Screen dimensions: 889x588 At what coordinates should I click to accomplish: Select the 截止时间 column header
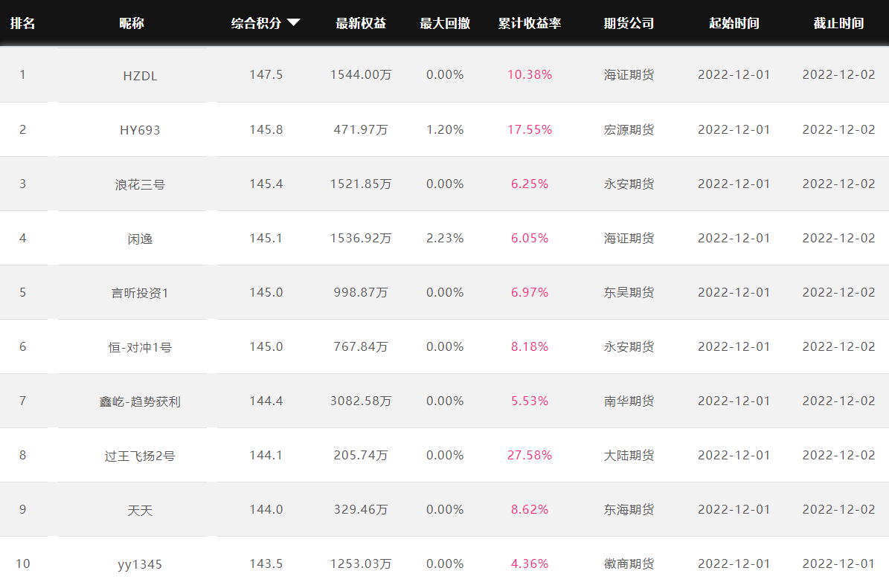[x=838, y=23]
